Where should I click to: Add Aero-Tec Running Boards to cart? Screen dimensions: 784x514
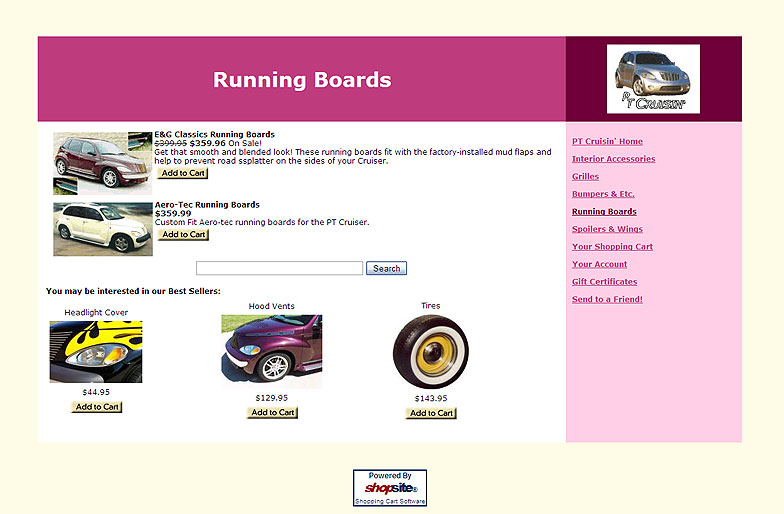[183, 235]
